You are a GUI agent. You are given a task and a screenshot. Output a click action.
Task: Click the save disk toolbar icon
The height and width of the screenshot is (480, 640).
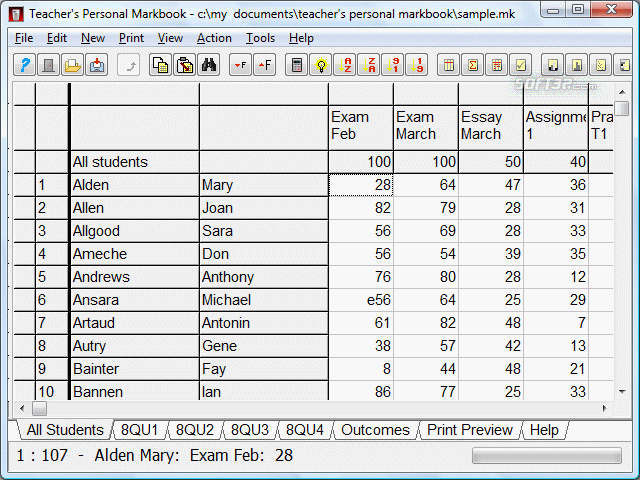pyautogui.click(x=97, y=65)
